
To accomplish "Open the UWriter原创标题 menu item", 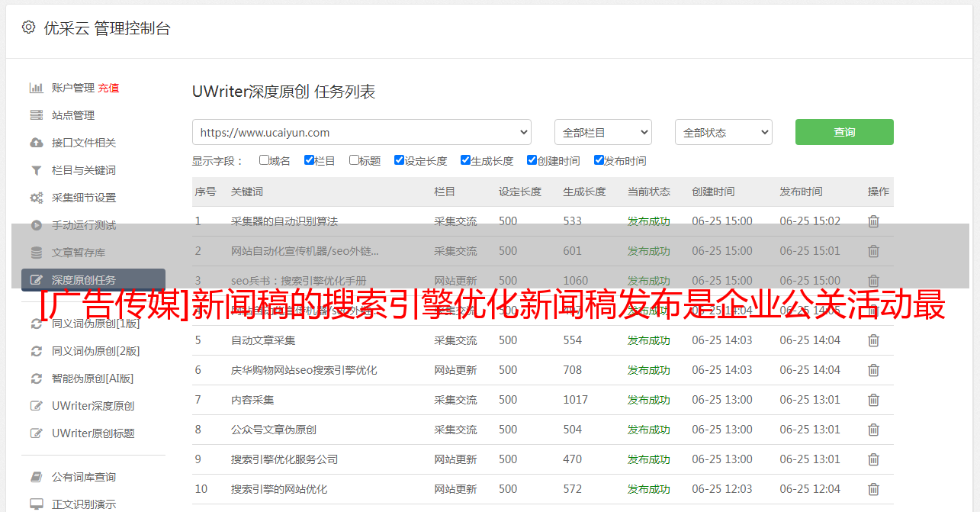I will tap(93, 433).
